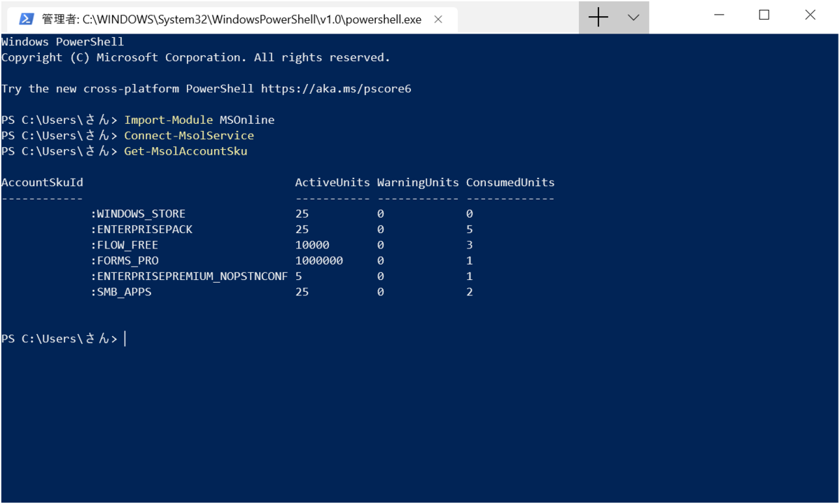This screenshot has width=840, height=504.
Task: Click the 10000 ActiveUnits value
Action: click(312, 245)
